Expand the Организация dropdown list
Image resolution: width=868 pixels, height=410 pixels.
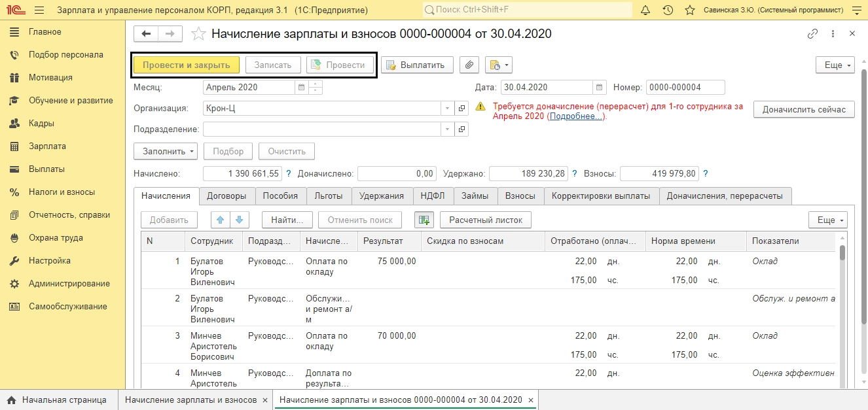(447, 109)
